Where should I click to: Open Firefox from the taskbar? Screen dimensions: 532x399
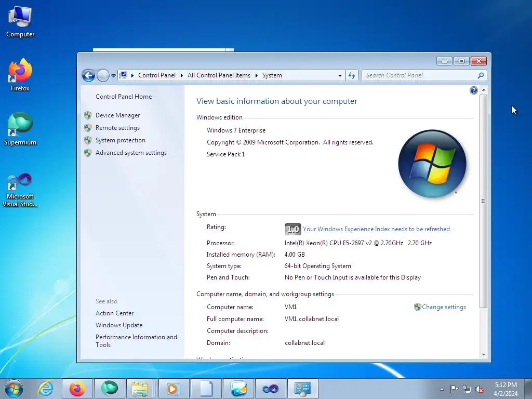pyautogui.click(x=77, y=389)
